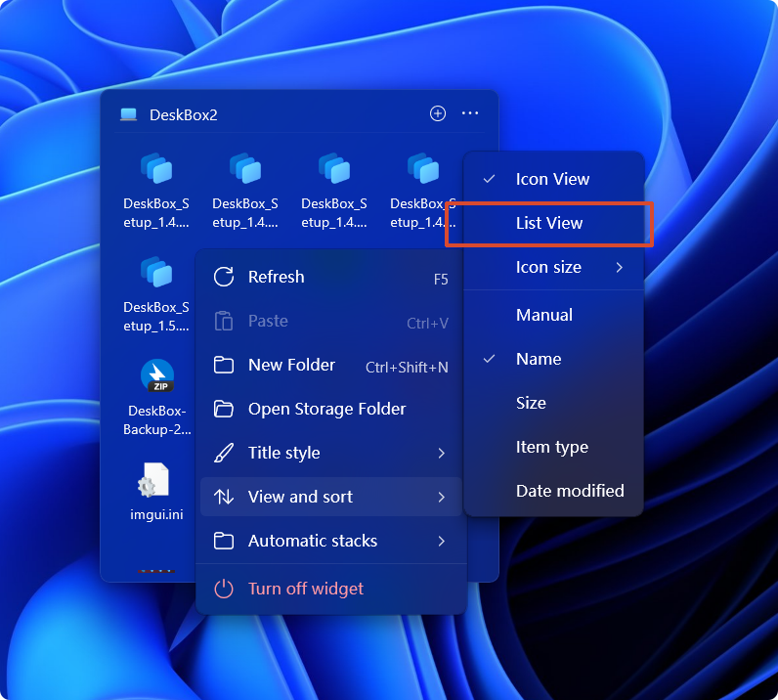Viewport: 778px width, 700px height.
Task: Click the imgui.ini file name
Action: [156, 514]
